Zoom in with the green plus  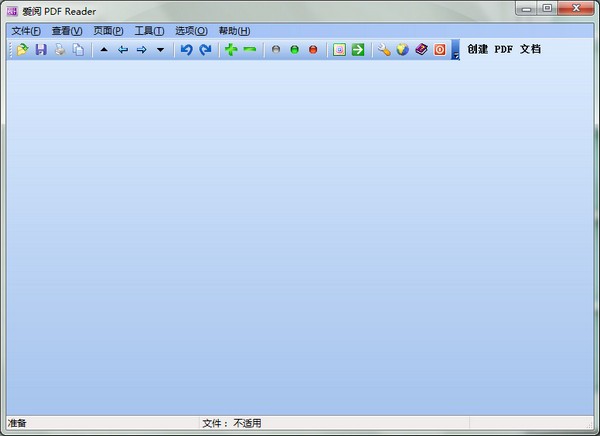(231, 50)
